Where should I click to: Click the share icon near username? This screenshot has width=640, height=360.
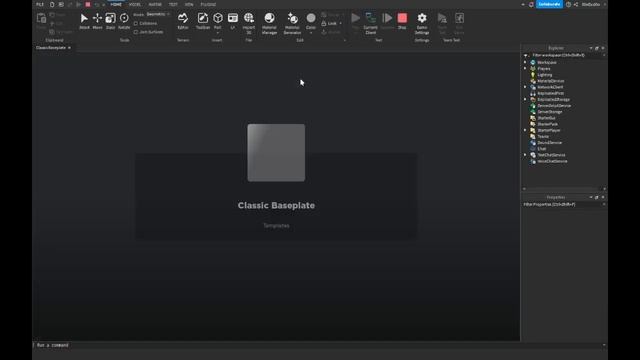pos(576,4)
